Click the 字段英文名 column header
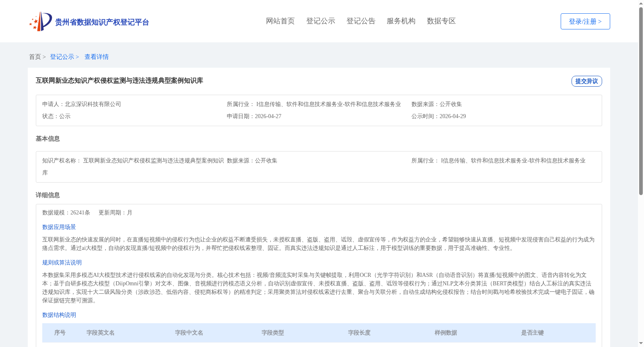Screen dimensions: 644x347 pos(101,332)
